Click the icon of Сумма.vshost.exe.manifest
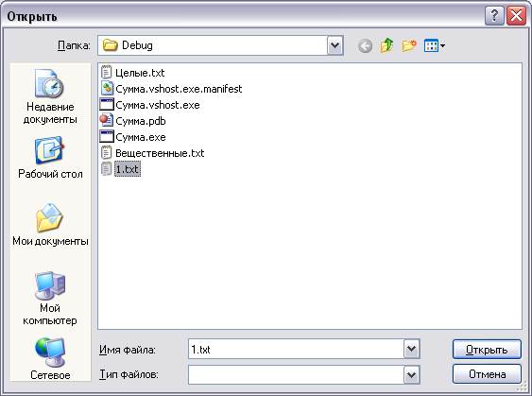This screenshot has height=396, width=532. point(107,89)
